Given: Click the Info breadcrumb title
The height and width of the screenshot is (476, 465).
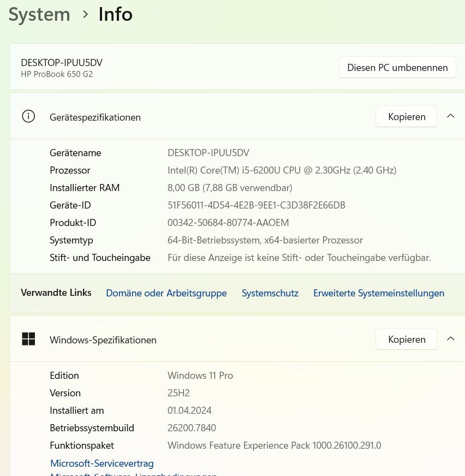Looking at the screenshot, I should click(115, 14).
